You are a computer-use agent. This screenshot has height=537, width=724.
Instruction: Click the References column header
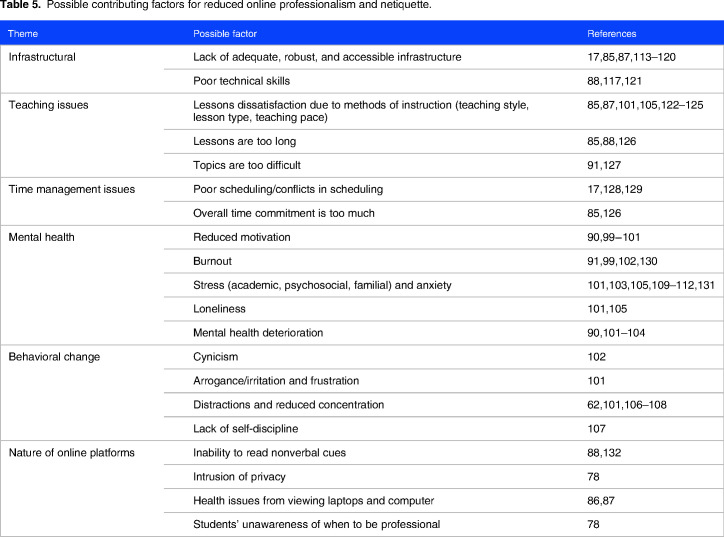(611, 34)
